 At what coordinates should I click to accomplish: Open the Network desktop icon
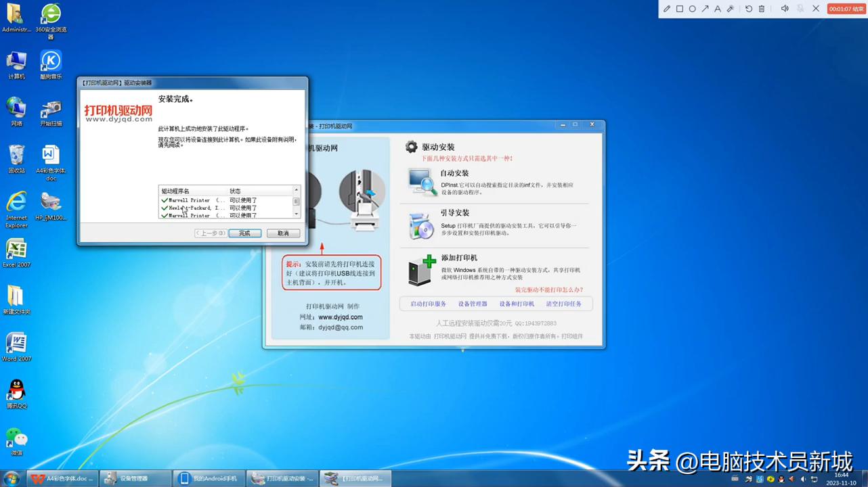[x=16, y=112]
